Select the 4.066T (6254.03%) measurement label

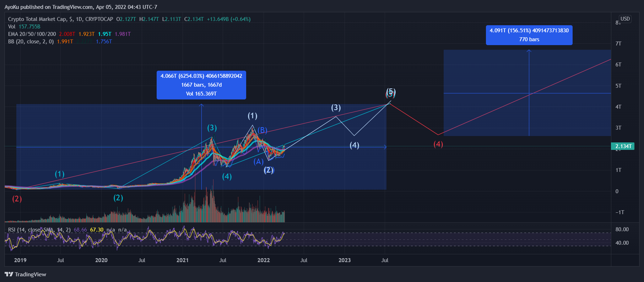(x=201, y=85)
